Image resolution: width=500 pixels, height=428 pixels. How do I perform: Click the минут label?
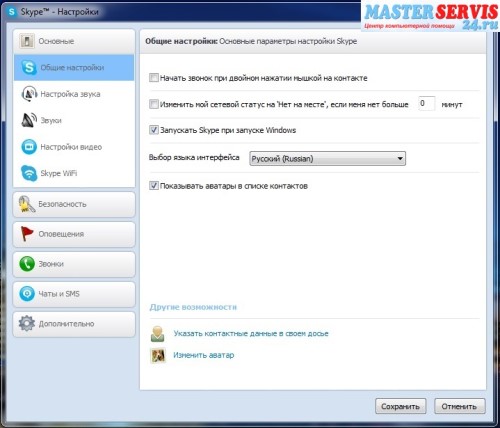pyautogui.click(x=452, y=104)
